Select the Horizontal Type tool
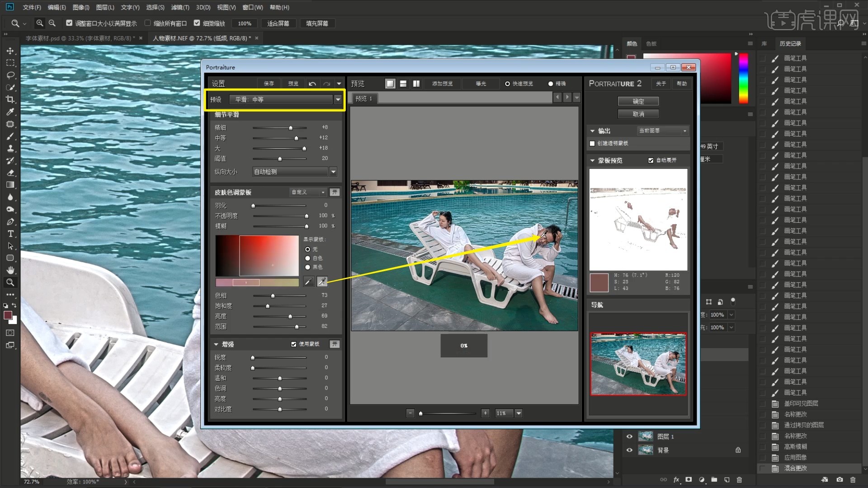 click(10, 234)
